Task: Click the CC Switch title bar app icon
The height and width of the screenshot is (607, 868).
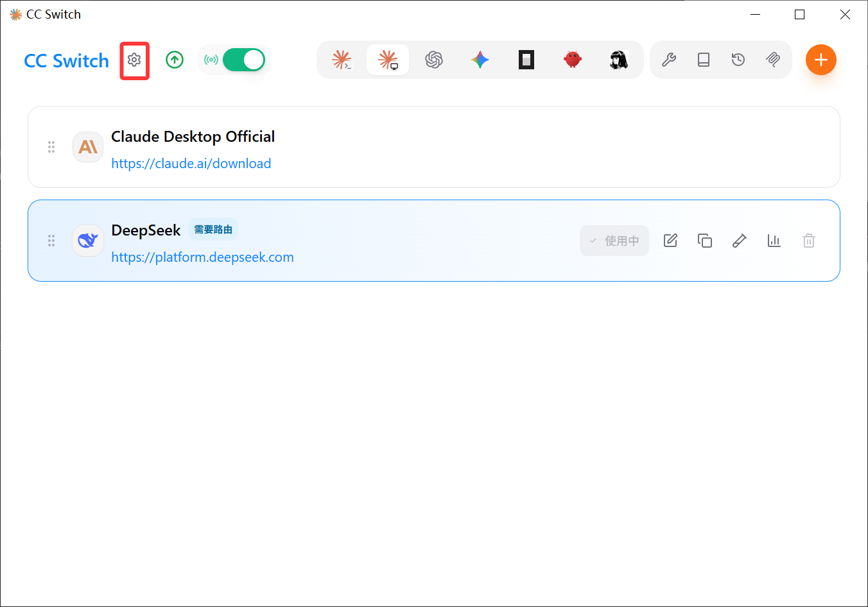Action: click(x=16, y=14)
